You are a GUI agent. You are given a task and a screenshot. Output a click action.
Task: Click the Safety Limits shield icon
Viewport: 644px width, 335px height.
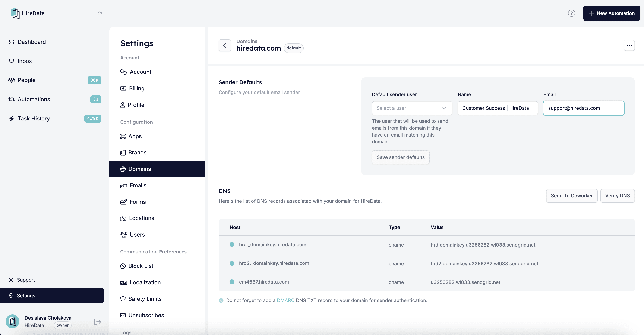[123, 299]
